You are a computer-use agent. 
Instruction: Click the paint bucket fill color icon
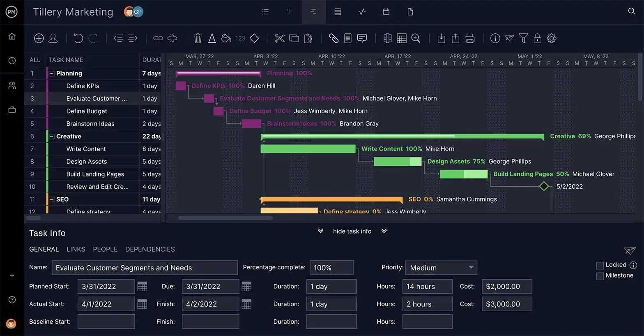226,38
